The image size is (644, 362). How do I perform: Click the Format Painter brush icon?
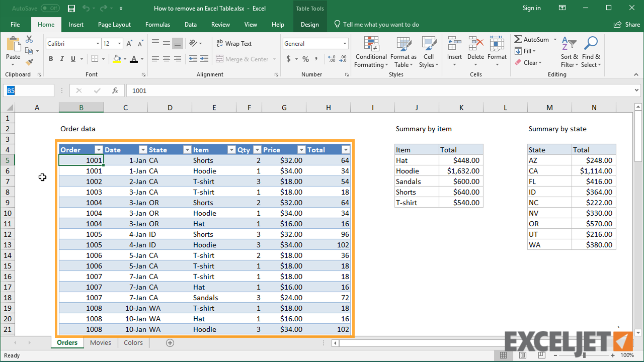(29, 62)
